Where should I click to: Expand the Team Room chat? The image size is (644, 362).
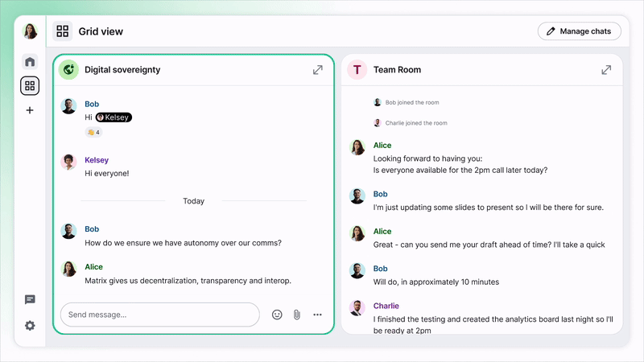pyautogui.click(x=606, y=70)
